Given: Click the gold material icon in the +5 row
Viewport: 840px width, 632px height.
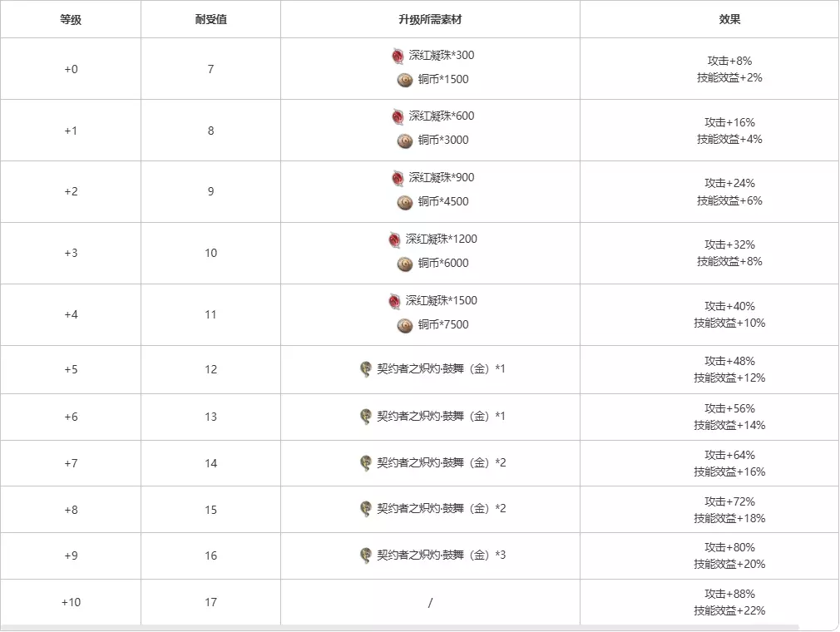Looking at the screenshot, I should click(x=365, y=369).
